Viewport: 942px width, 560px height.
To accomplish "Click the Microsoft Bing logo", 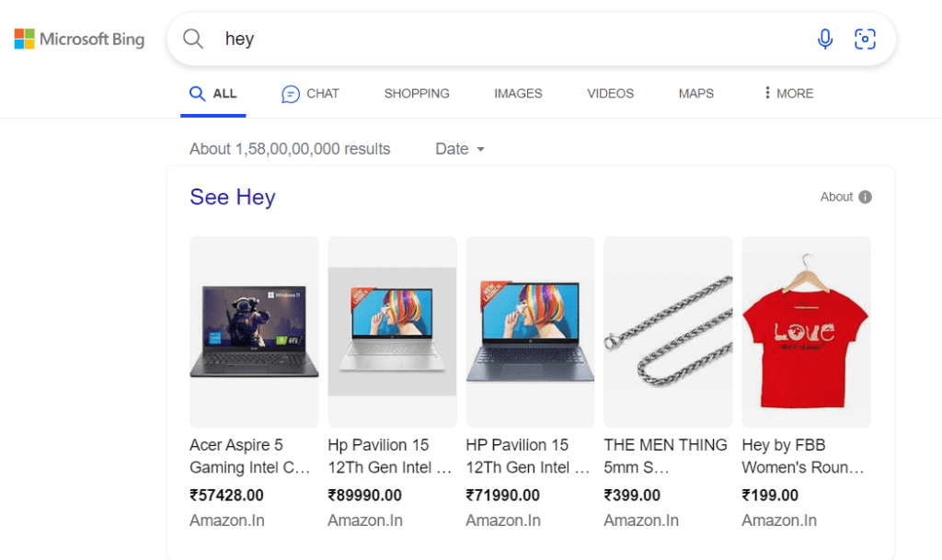I will tap(79, 39).
